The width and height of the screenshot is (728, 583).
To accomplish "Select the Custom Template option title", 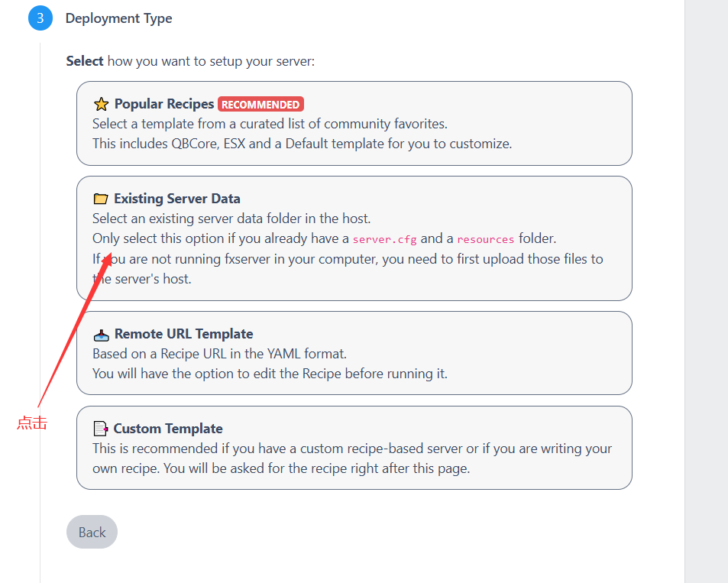I will (x=168, y=429).
